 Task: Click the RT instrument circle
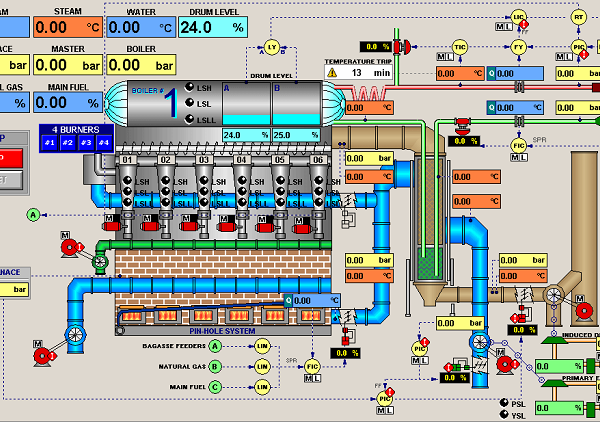click(579, 17)
